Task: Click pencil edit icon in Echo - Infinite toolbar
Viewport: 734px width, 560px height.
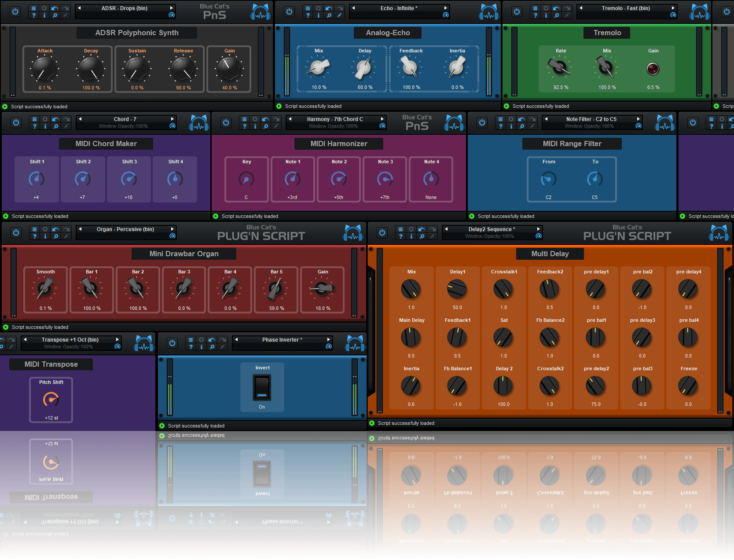Action: point(339,15)
